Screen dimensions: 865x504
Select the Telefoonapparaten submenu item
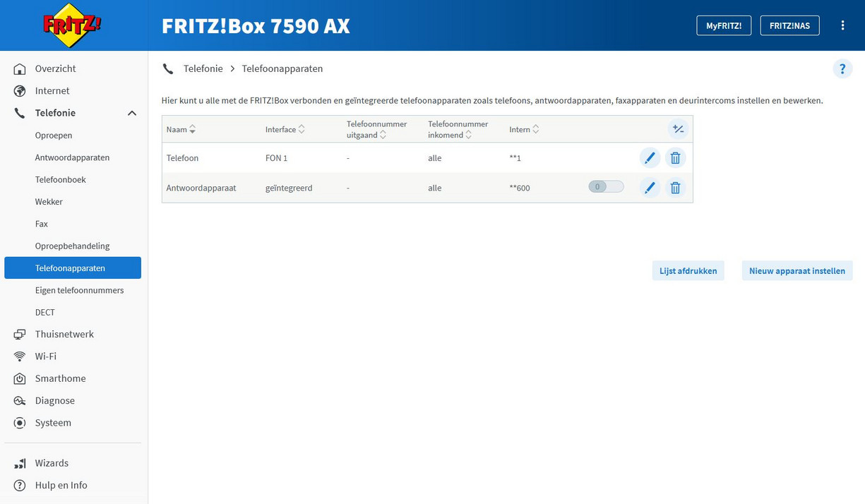73,268
